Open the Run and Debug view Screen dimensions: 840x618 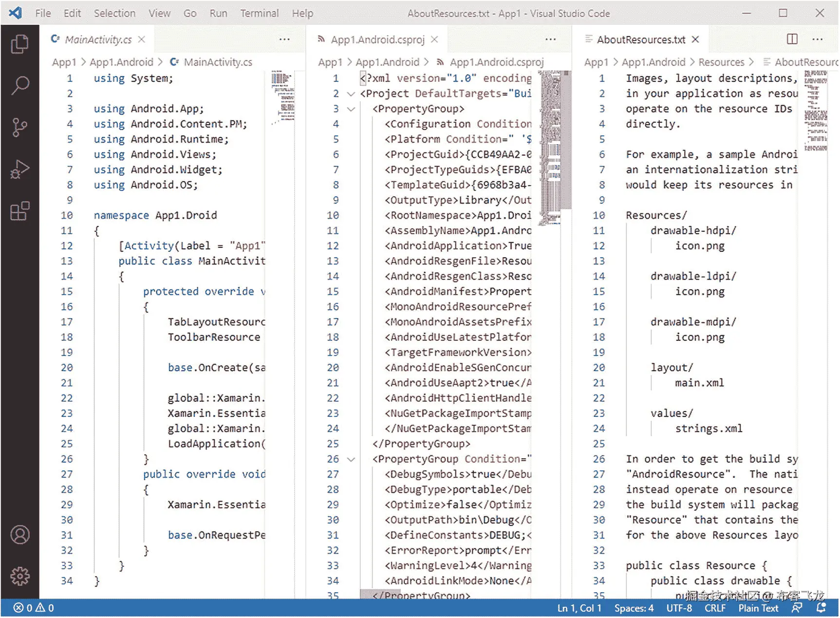coord(19,169)
